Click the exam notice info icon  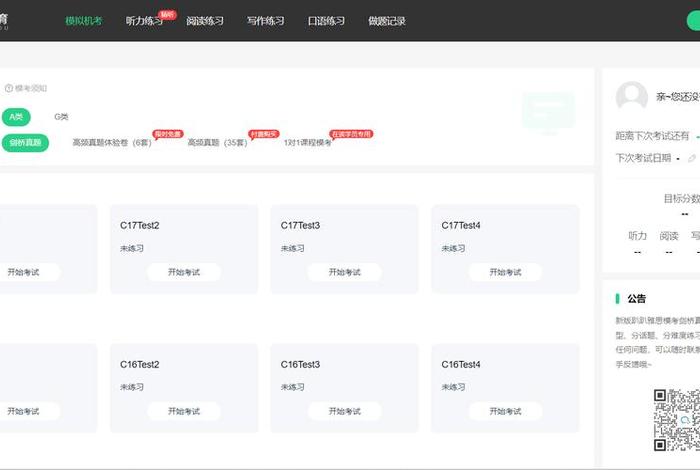tap(8, 88)
